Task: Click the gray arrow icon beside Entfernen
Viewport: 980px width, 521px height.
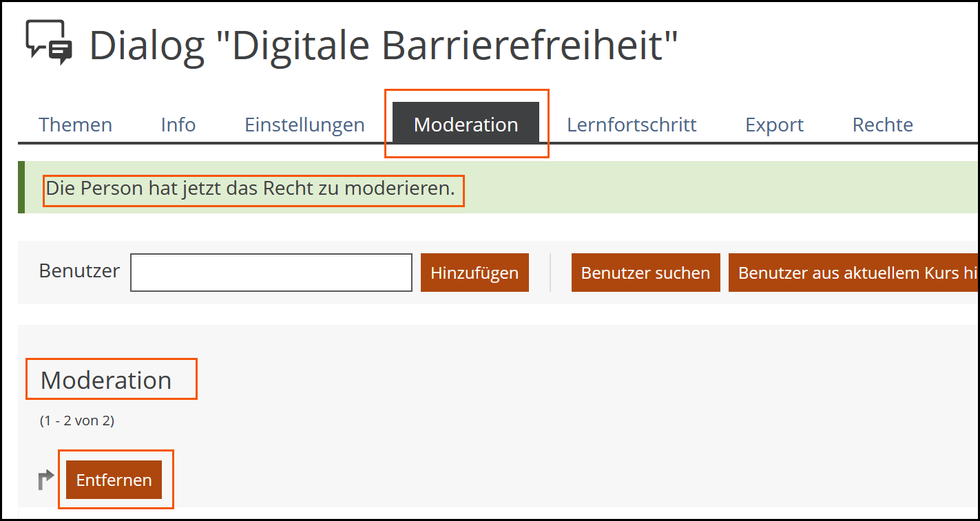Action: [x=46, y=480]
